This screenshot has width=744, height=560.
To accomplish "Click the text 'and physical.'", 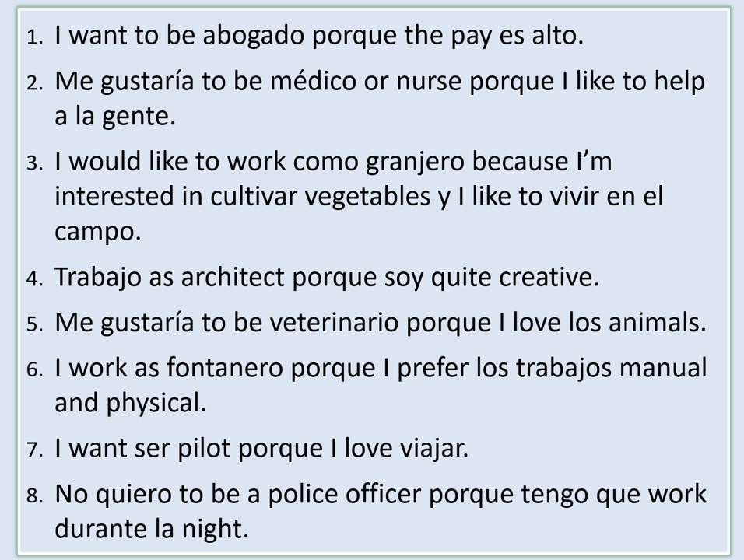I will [131, 403].
